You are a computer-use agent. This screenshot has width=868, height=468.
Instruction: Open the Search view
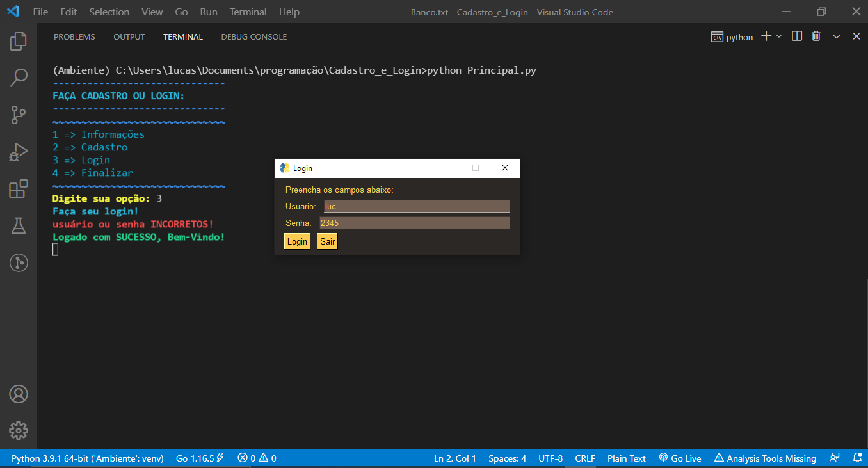18,77
